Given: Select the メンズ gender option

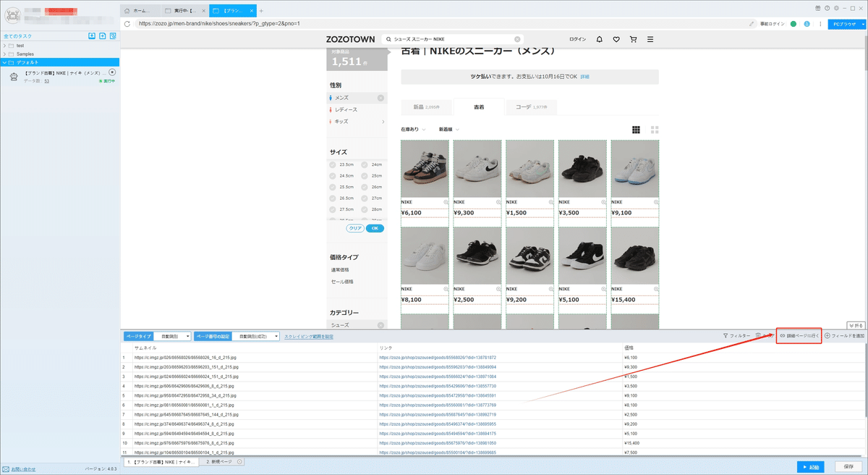Looking at the screenshot, I should tap(357, 98).
